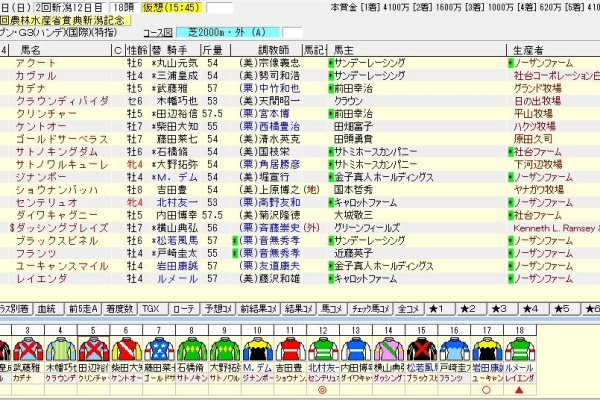Viewport: 600px width, 400px height.
Task: Select horse name ゴールドサーベラス in the list
Action: click(62, 139)
